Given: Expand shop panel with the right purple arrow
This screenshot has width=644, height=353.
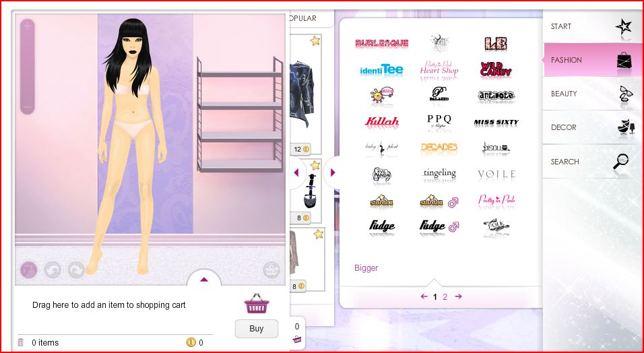Looking at the screenshot, I should pyautogui.click(x=333, y=172).
